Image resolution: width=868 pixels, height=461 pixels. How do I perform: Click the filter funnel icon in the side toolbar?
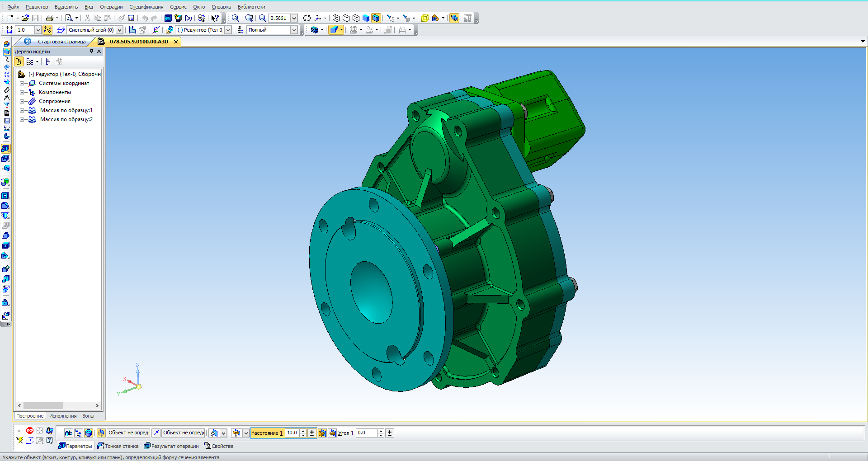pyautogui.click(x=7, y=105)
